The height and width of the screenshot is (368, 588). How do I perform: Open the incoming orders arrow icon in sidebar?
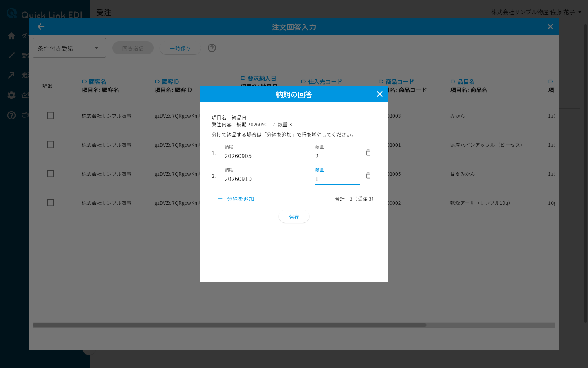[x=11, y=56]
